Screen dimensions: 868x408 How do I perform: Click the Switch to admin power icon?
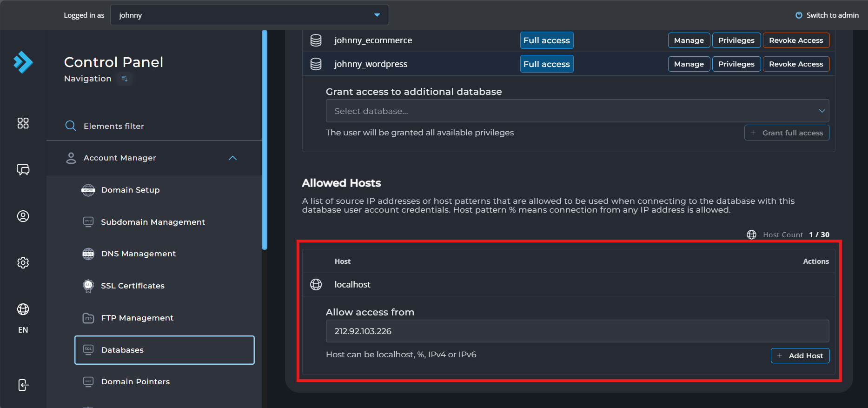pyautogui.click(x=799, y=15)
